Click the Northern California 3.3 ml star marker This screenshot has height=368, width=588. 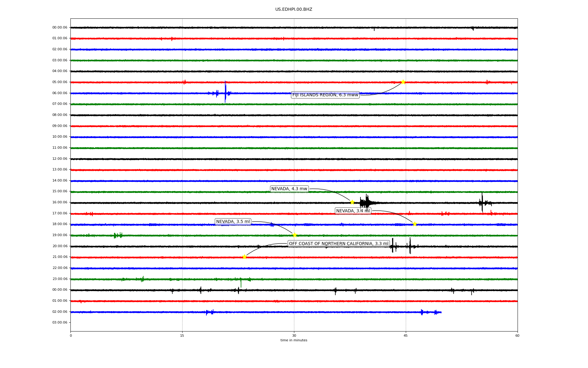click(x=244, y=257)
